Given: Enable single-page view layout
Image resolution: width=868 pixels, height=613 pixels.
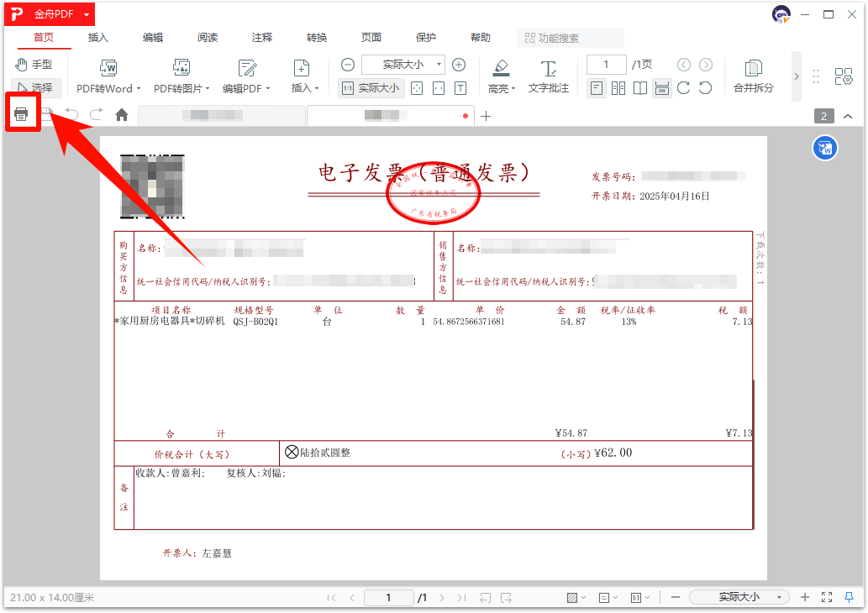Looking at the screenshot, I should 596,87.
